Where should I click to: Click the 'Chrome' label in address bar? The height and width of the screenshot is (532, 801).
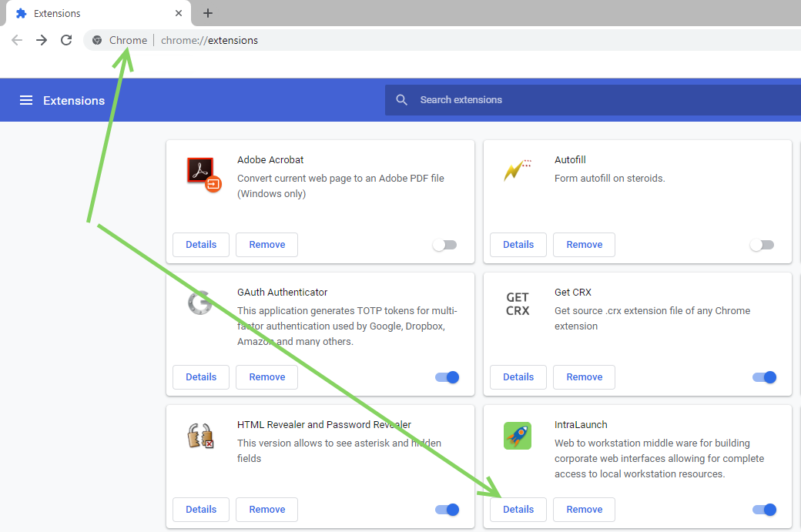click(128, 40)
